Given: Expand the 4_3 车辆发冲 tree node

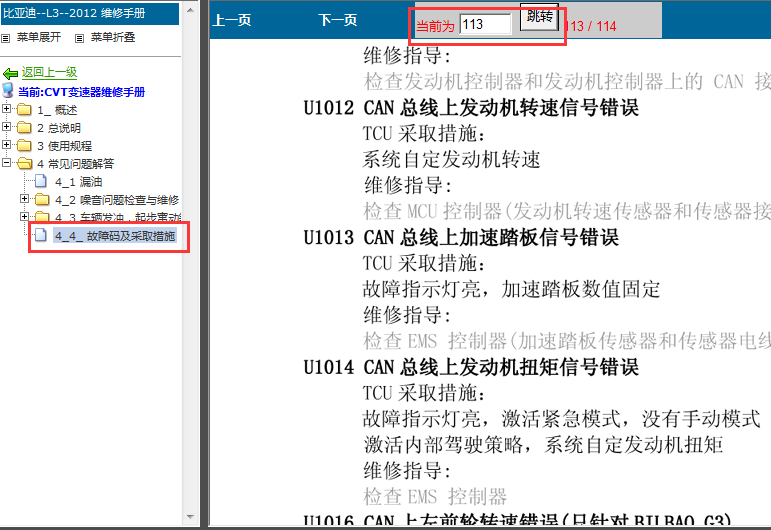Looking at the screenshot, I should point(24,216).
